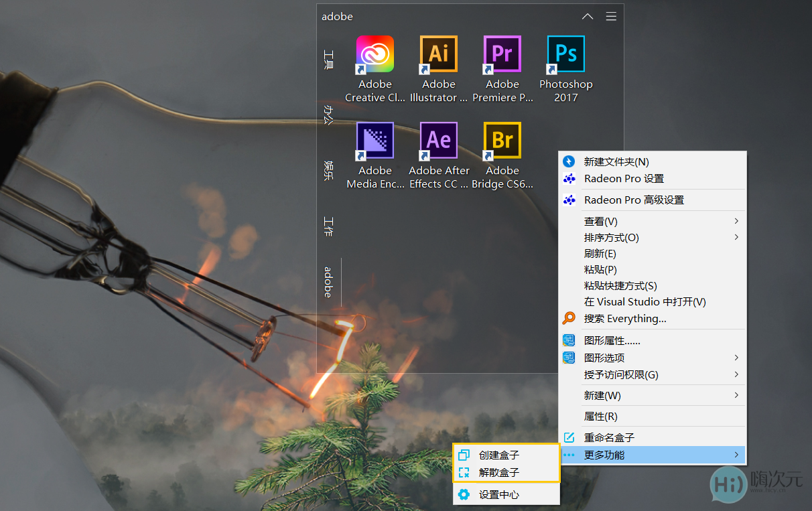Viewport: 812px width, 511px height.
Task: Launch Adobe After Effects CC icon
Action: point(439,141)
